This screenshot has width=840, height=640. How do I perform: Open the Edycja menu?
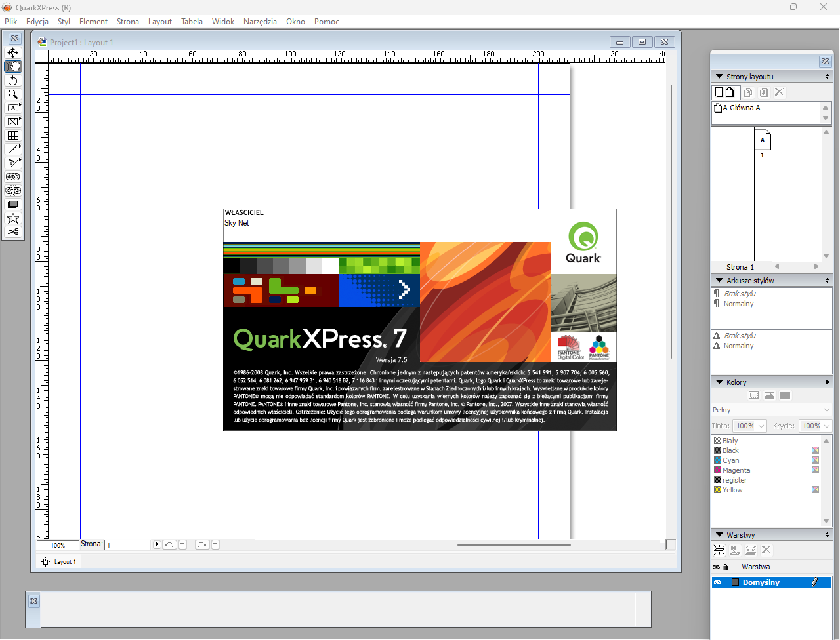(x=37, y=22)
